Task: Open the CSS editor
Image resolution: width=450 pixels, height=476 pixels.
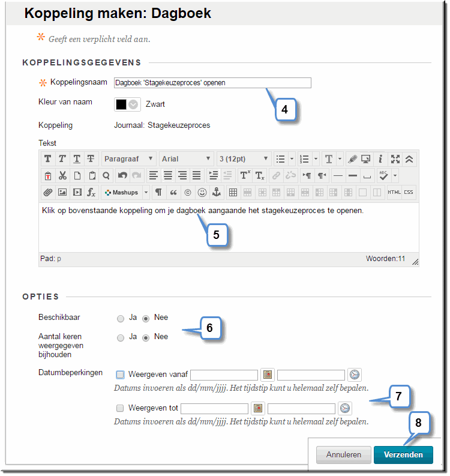Action: click(x=409, y=193)
